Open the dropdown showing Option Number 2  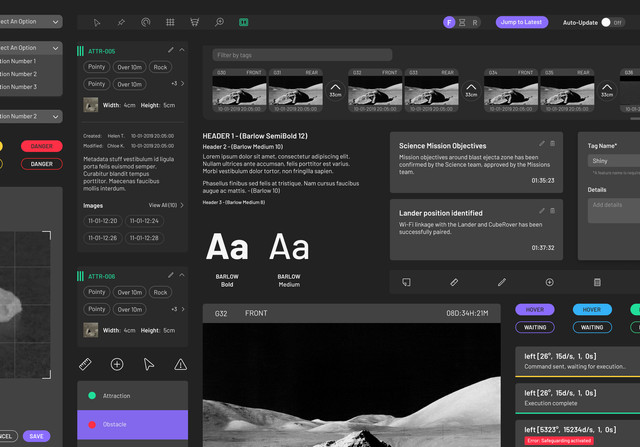point(29,116)
